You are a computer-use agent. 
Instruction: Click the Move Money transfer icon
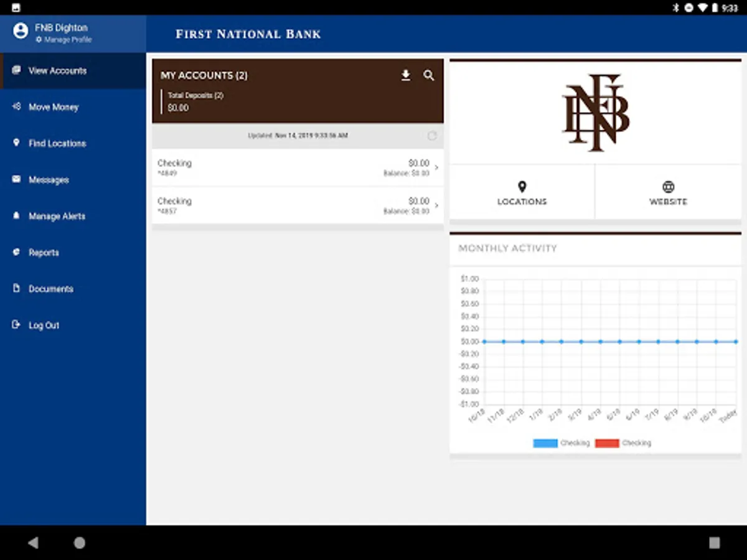16,106
